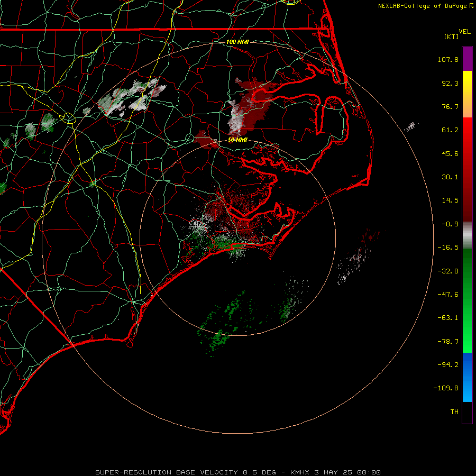Select the 61.2 velocity scale value

(450, 130)
